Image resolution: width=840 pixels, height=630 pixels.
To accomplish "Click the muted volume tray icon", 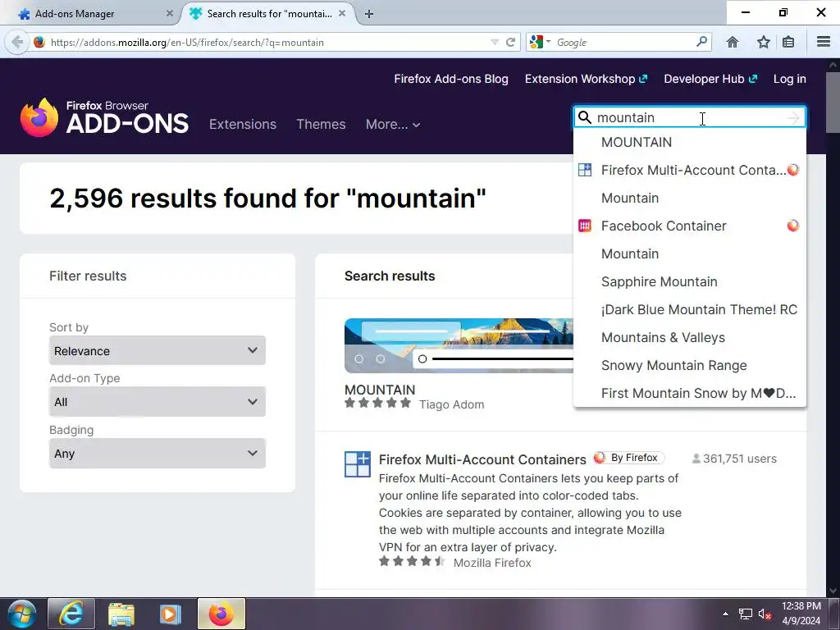I will coord(765,614).
